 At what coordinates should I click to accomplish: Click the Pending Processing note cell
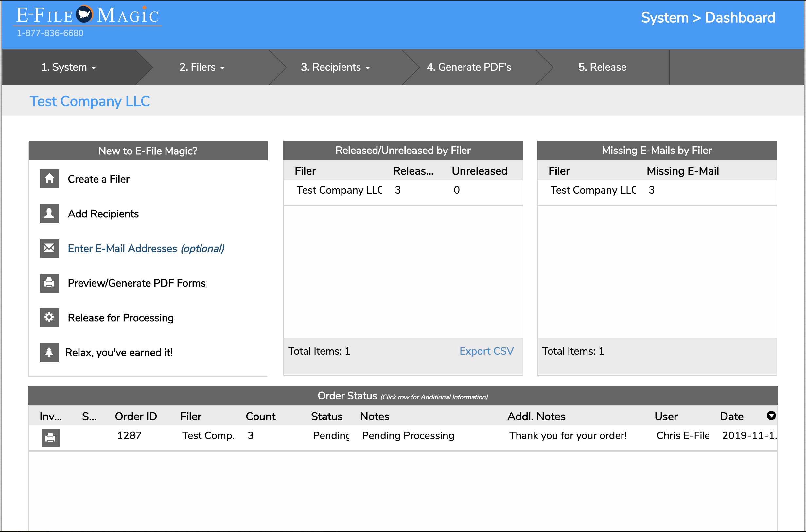tap(408, 435)
